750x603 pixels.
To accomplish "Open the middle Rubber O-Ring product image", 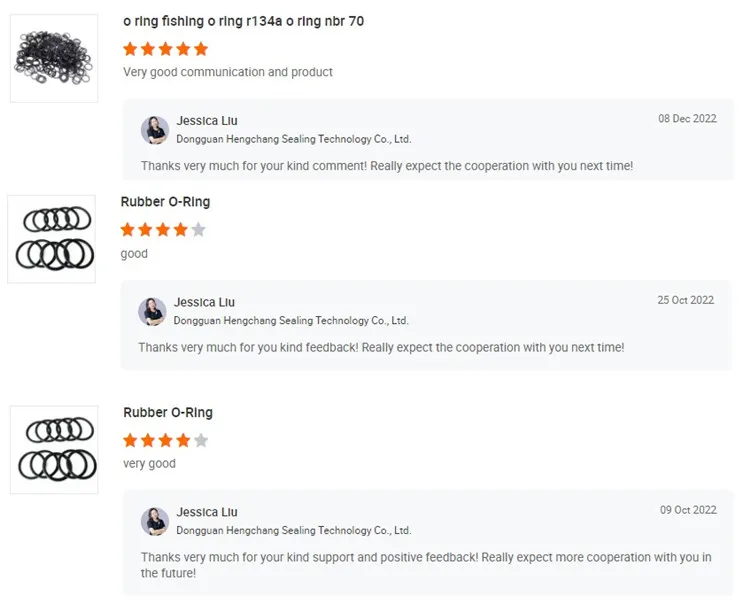I will coord(51,238).
